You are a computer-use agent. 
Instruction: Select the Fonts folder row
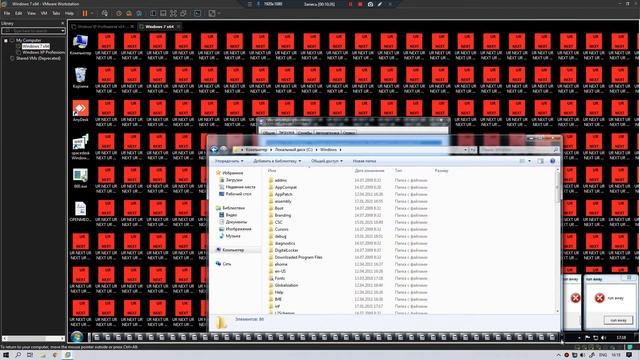click(348, 278)
